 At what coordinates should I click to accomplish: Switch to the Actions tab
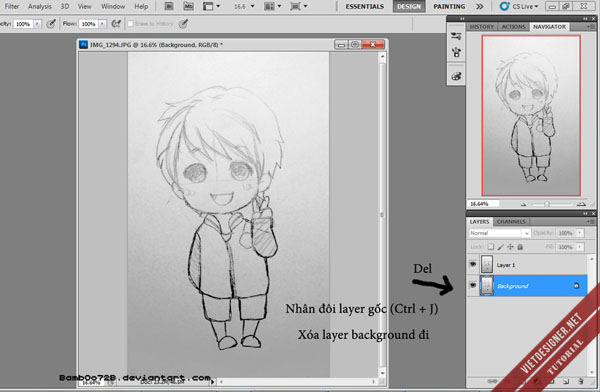pyautogui.click(x=513, y=26)
